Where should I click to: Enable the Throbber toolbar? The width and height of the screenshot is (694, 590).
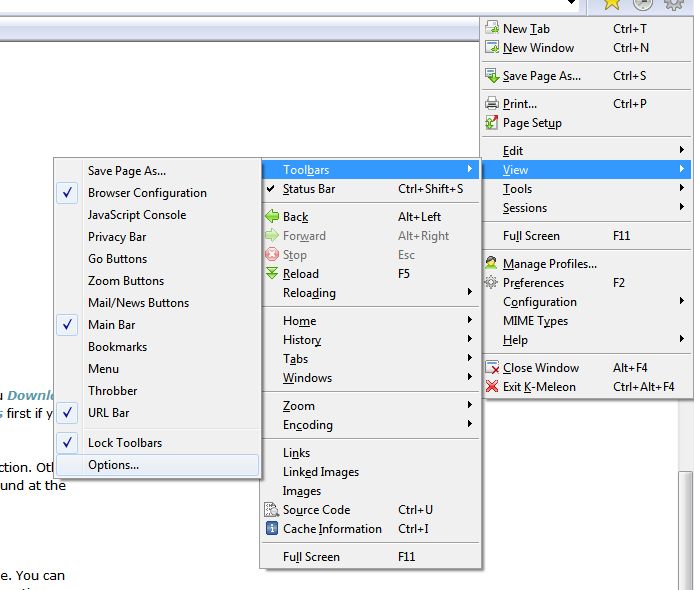158,391
